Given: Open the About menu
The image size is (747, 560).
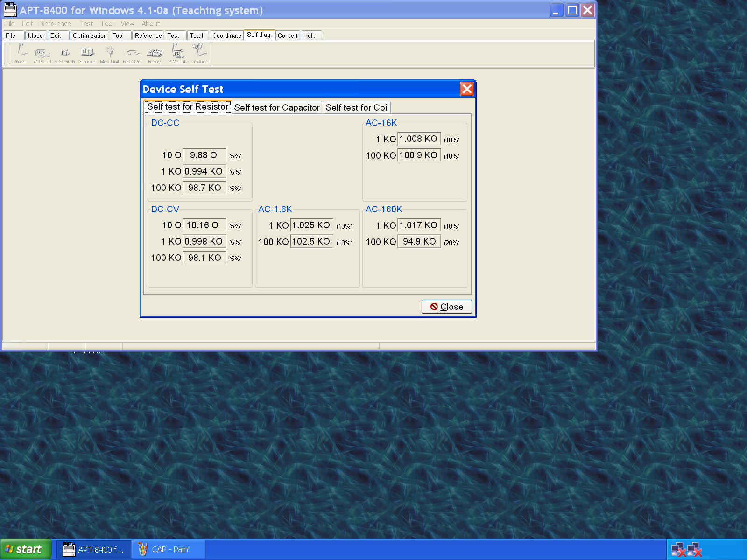Looking at the screenshot, I should (151, 24).
